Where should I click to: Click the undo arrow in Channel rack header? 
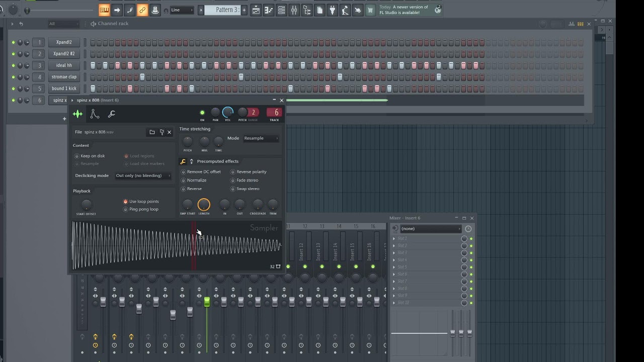[21, 24]
